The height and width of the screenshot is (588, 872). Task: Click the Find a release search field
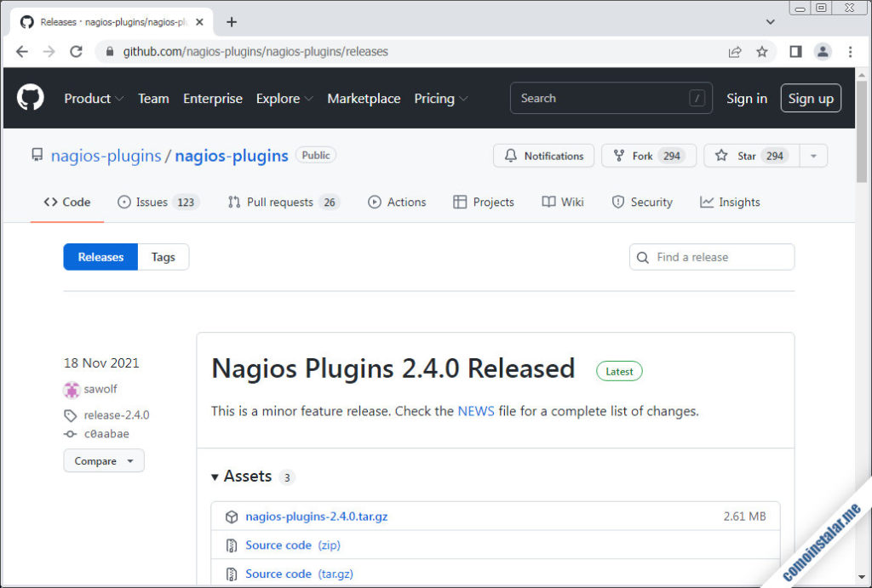pyautogui.click(x=712, y=256)
